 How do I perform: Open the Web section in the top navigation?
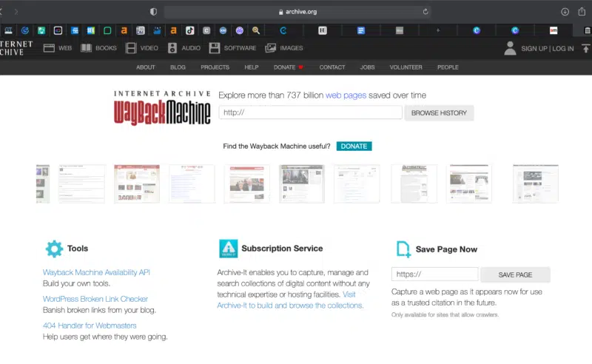(58, 48)
